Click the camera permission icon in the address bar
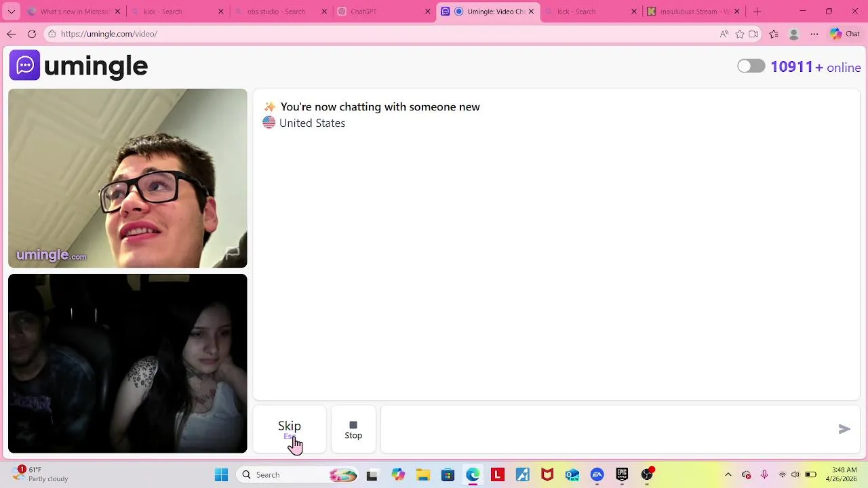This screenshot has width=868, height=488. pyautogui.click(x=753, y=34)
